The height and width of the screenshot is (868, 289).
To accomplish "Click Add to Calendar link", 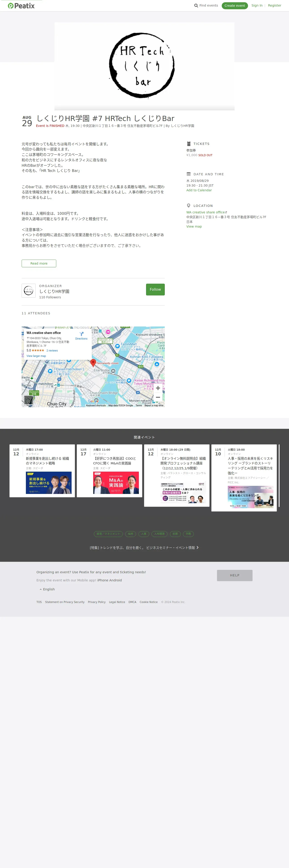I will (199, 190).
